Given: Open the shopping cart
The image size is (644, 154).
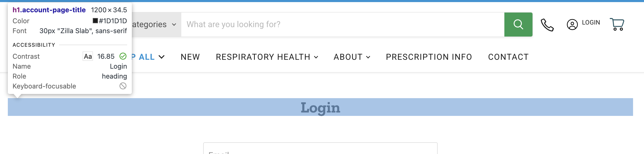Looking at the screenshot, I should 617,25.
